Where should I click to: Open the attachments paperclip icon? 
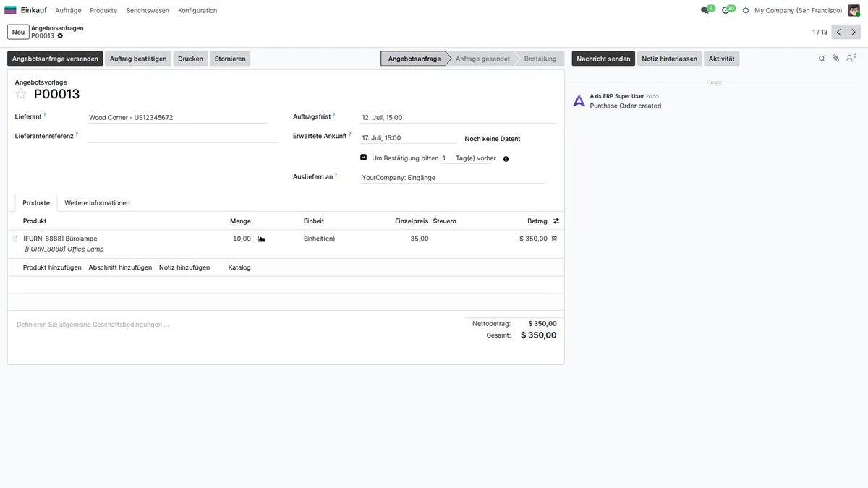pyautogui.click(x=835, y=59)
